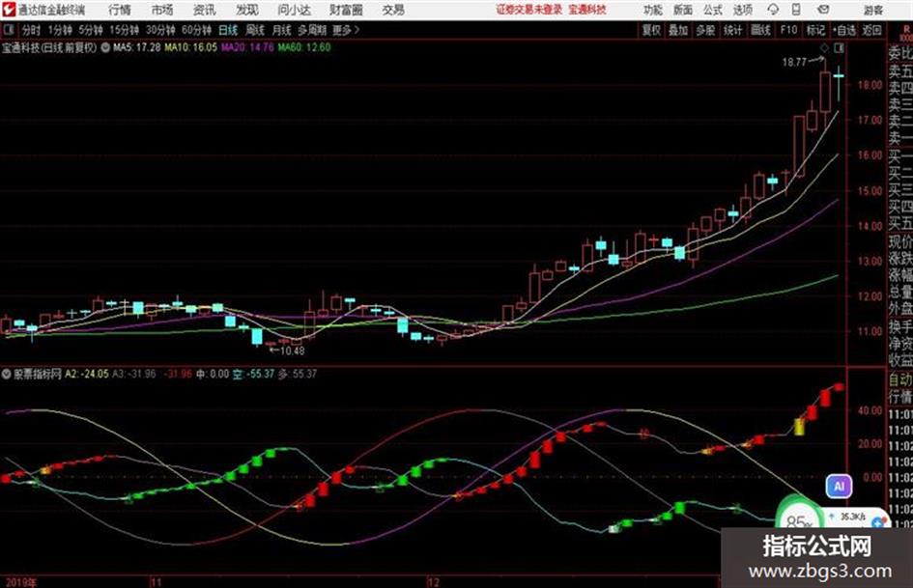Click the 股票指标网 indicator name
913x588 pixels.
pyautogui.click(x=38, y=374)
